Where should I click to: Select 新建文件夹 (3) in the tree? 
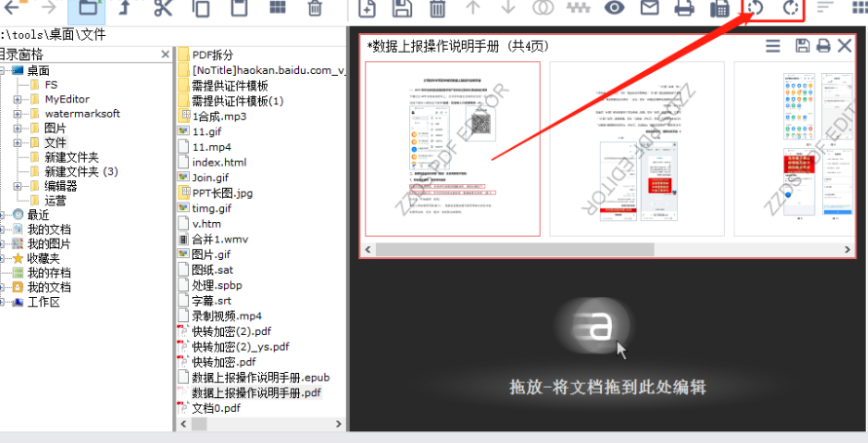tap(82, 171)
